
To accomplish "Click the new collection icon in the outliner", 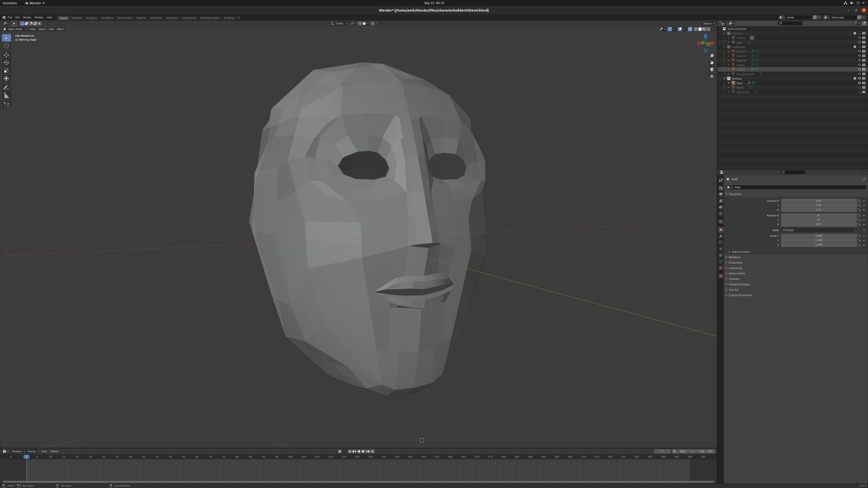I will (x=864, y=23).
